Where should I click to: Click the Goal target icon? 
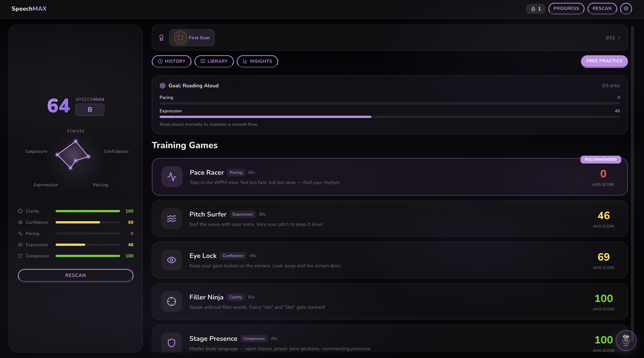(x=163, y=86)
